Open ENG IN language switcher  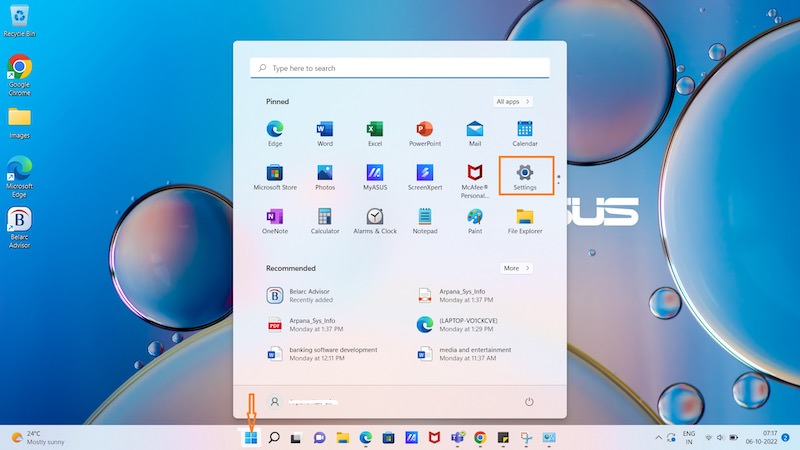(x=689, y=438)
